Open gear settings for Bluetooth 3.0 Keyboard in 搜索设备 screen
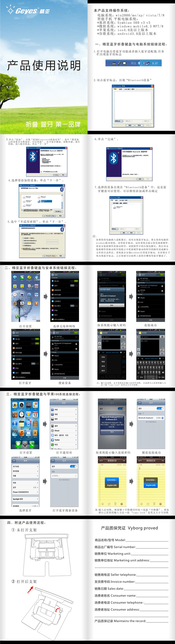 point(76,344)
